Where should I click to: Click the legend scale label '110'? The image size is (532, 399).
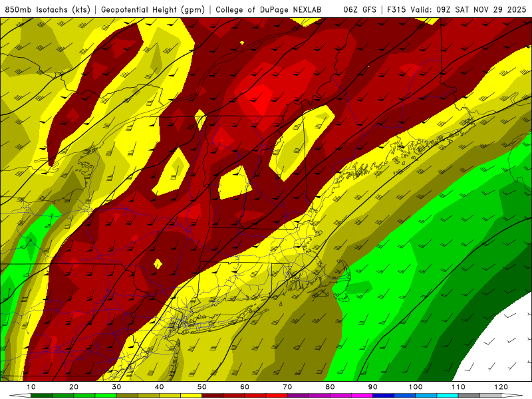pyautogui.click(x=458, y=387)
